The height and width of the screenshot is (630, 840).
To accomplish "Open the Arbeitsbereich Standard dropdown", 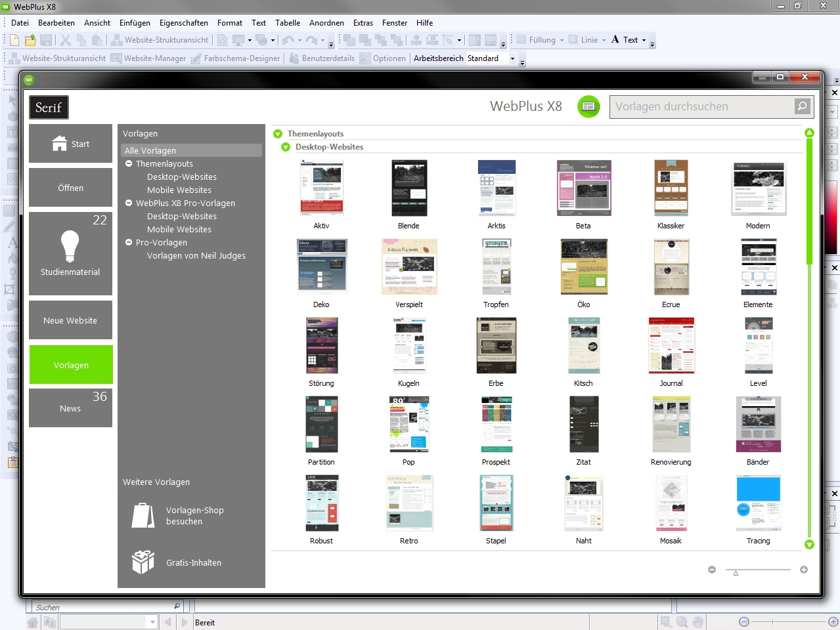I will pos(513,58).
